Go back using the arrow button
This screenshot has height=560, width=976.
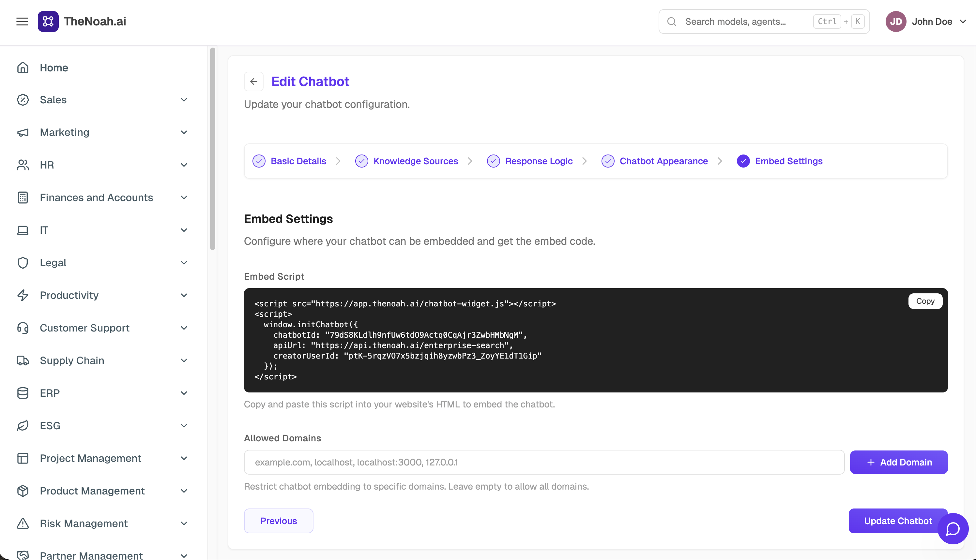253,81
